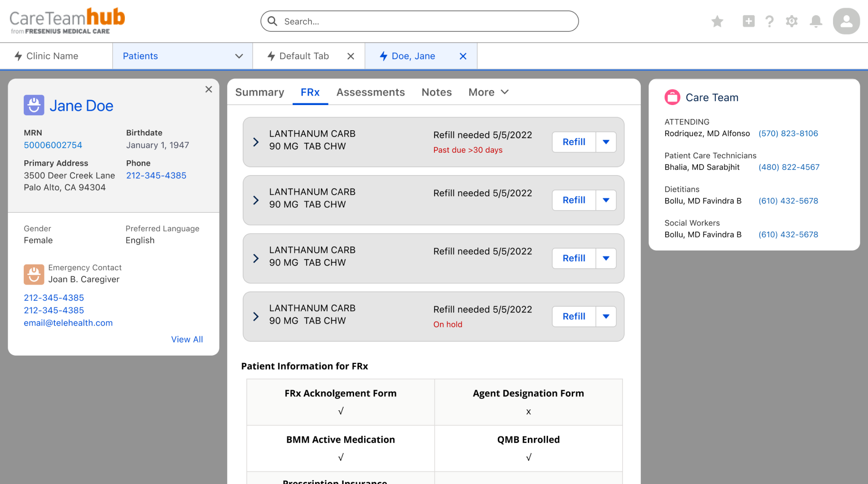This screenshot has height=484, width=868.
Task: Click the user profile avatar
Action: click(846, 21)
